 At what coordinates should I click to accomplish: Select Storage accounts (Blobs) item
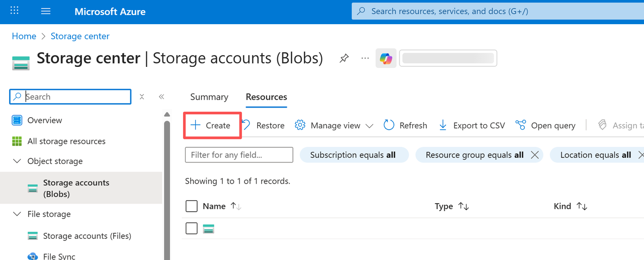click(81, 188)
